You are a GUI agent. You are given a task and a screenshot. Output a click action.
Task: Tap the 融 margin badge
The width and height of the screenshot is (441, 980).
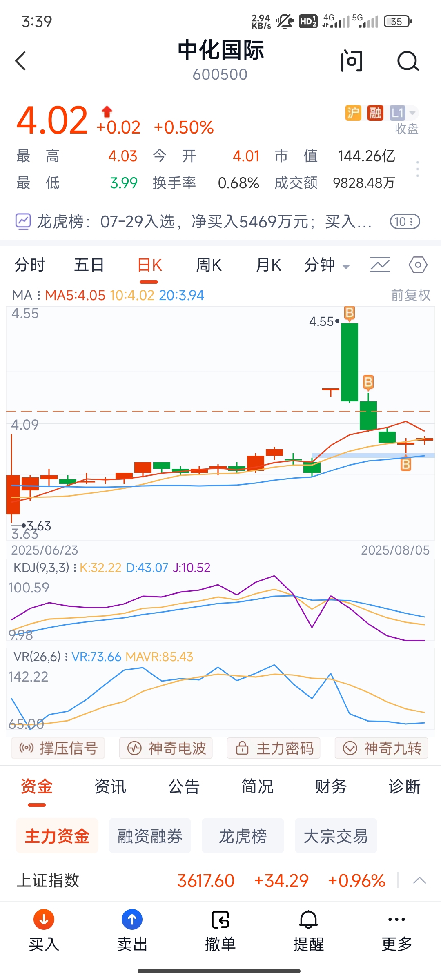(x=375, y=113)
